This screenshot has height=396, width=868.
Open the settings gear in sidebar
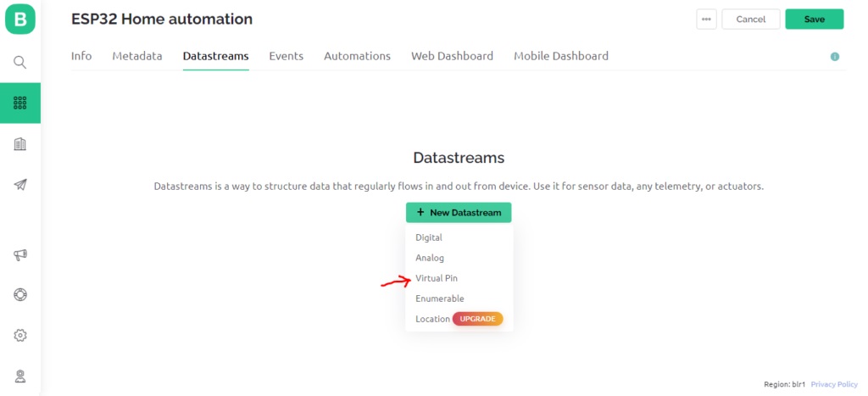[x=20, y=335]
